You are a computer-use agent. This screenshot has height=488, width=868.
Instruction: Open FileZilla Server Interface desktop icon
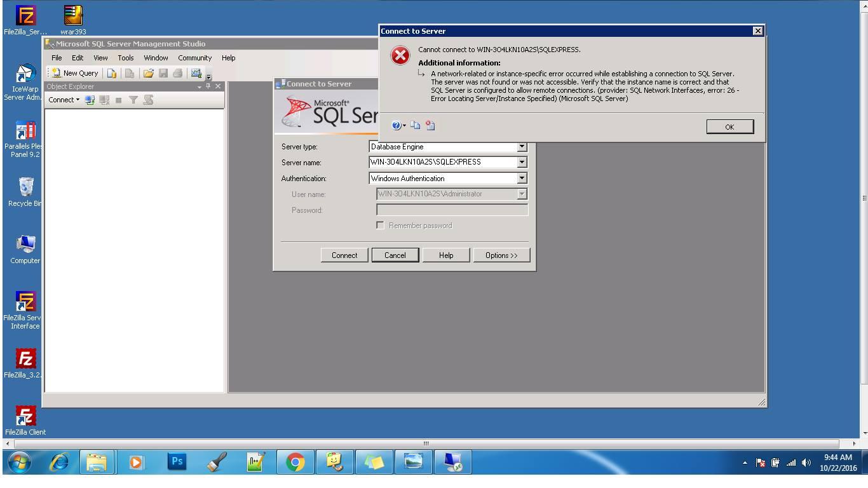click(25, 311)
